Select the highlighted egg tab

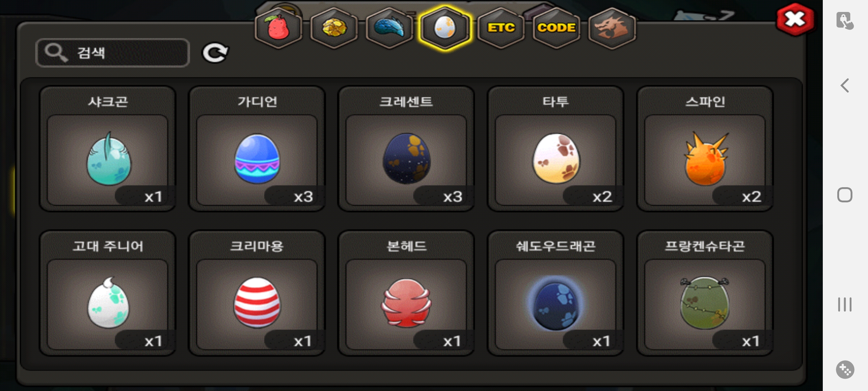click(x=445, y=28)
